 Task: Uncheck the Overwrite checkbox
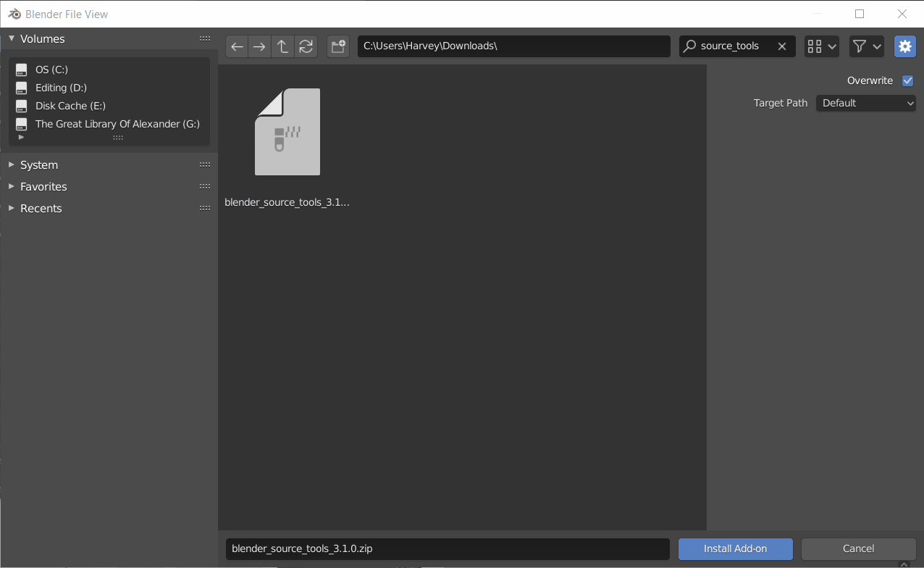907,81
